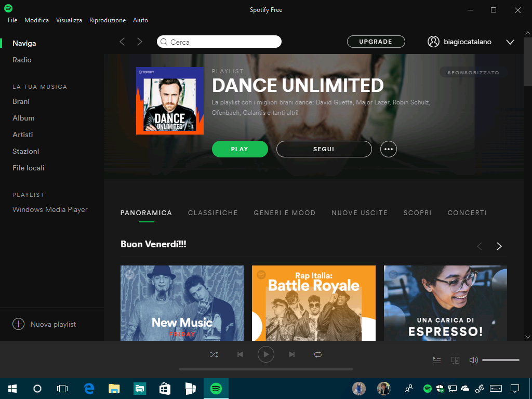Click the DANCE UNLIMITED playlist title
This screenshot has width=532, height=399.
tap(298, 85)
